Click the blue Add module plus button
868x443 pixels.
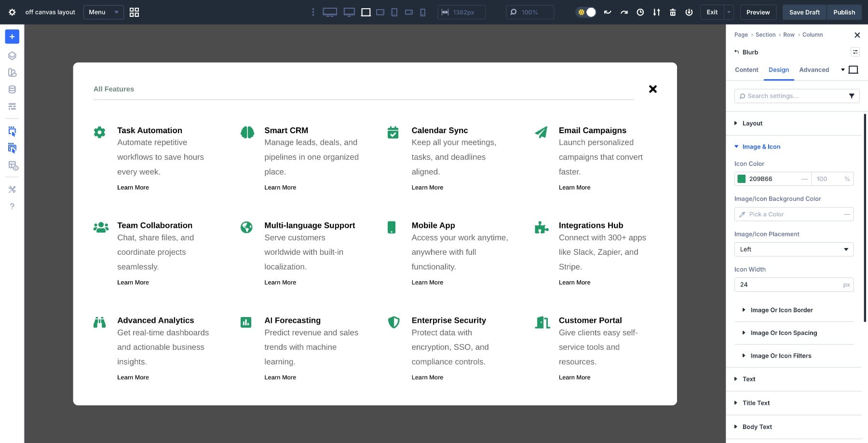click(x=12, y=37)
